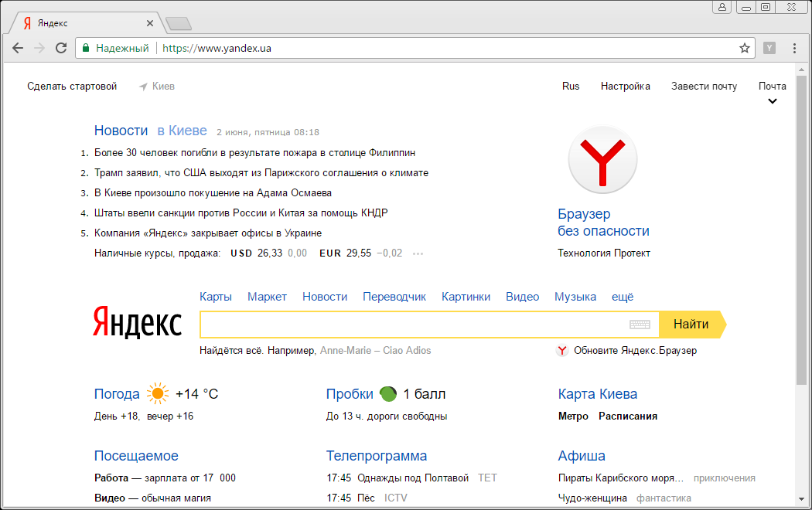812x510 pixels.
Task: Open the ещё services dropdown
Action: pos(623,297)
